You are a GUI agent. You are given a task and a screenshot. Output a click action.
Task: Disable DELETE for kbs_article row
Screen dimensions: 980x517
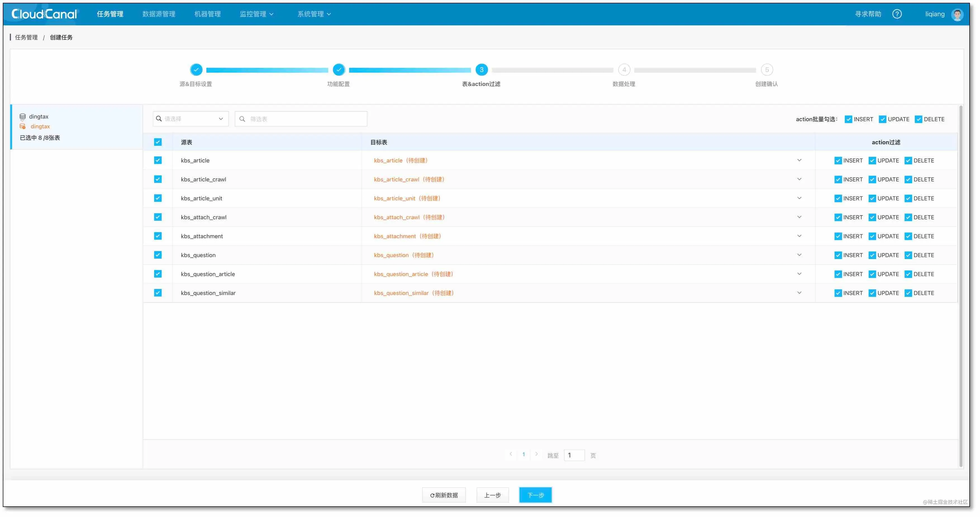tap(908, 161)
